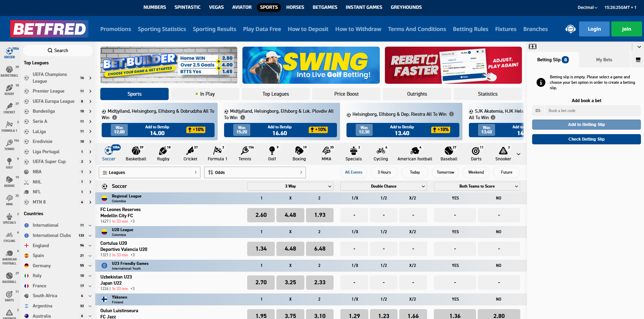The height and width of the screenshot is (319, 644).
Task: Open Basketball in the left sidebar
Action: tap(10, 71)
